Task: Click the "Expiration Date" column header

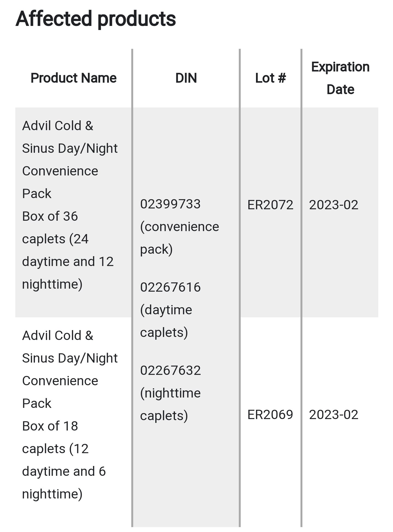Action: (x=340, y=78)
